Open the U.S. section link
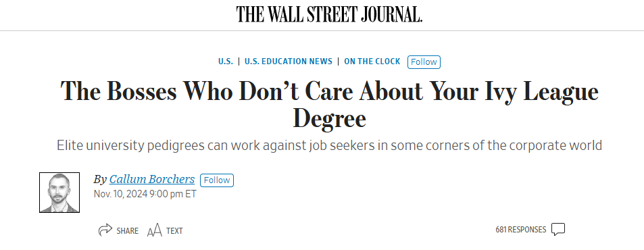Screen dimensions: 644x250 (226, 61)
